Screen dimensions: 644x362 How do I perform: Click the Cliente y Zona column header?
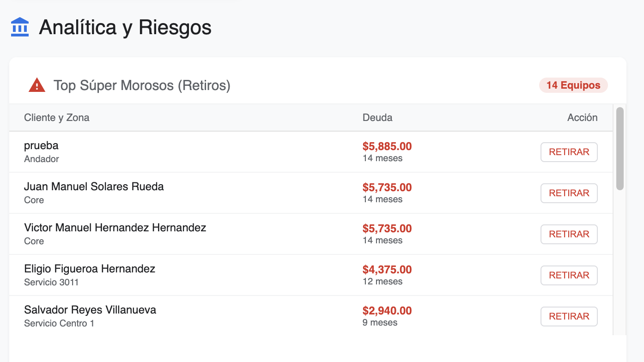57,118
